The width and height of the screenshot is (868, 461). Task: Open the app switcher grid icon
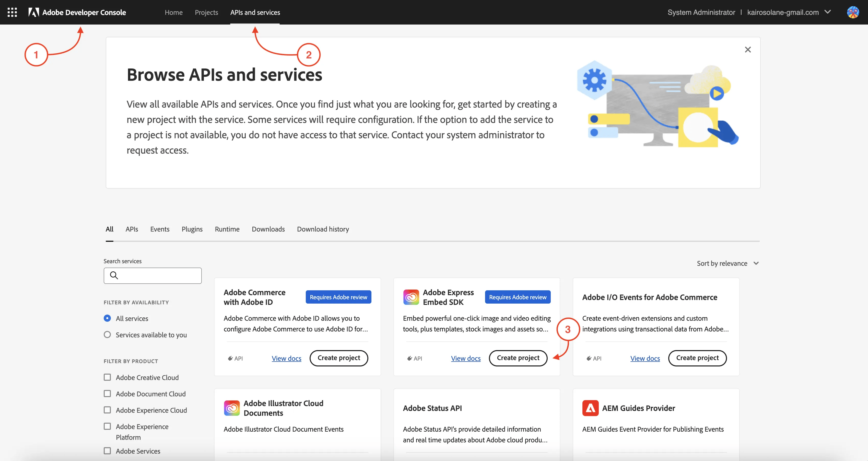(12, 13)
